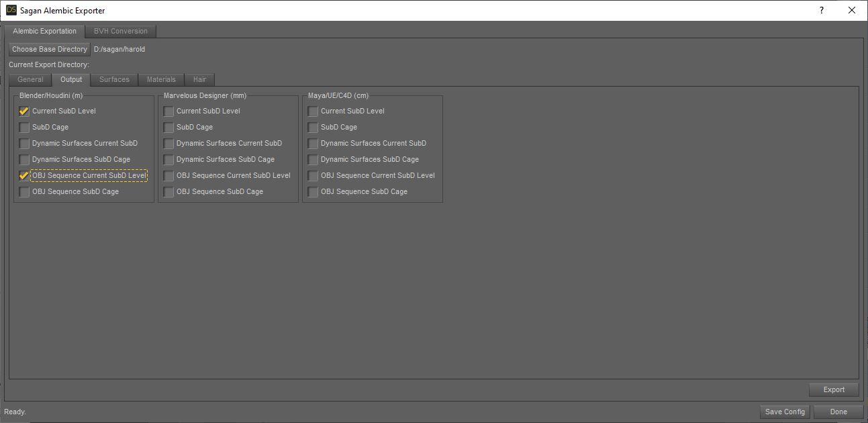This screenshot has height=423, width=868.
Task: Select the General tab
Action: pyautogui.click(x=30, y=79)
